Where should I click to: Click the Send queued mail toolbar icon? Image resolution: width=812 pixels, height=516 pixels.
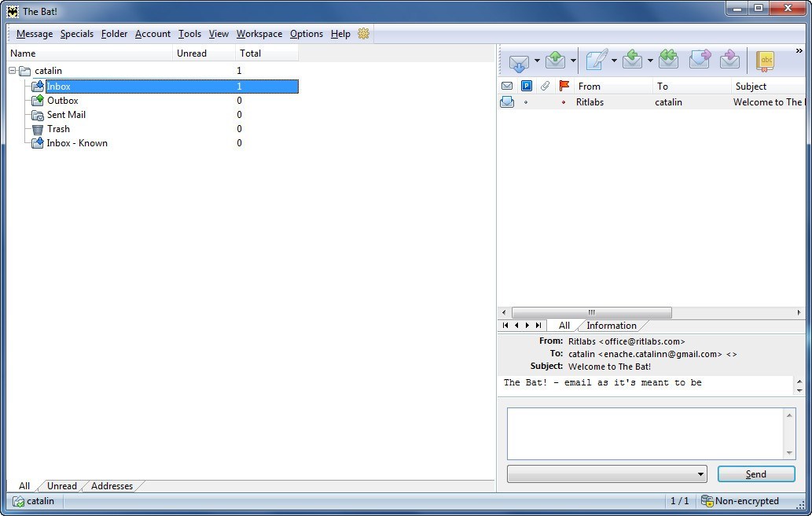[556, 61]
